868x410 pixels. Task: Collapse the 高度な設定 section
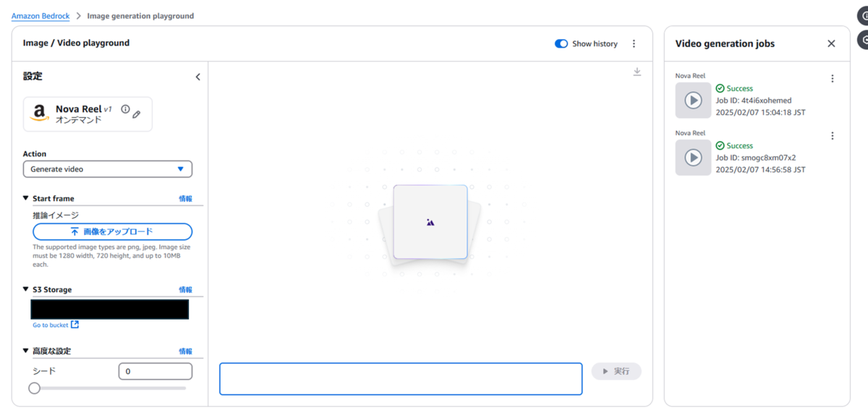coord(26,351)
